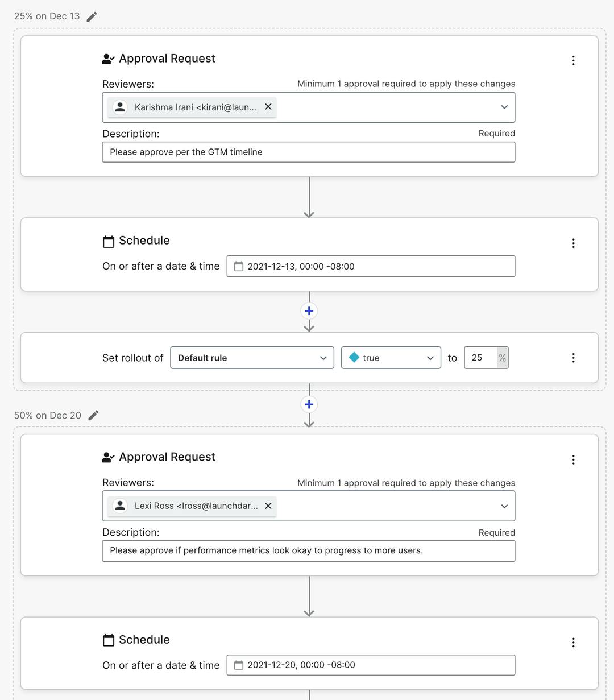Click the 2021-12-13 date and time field

[371, 266]
